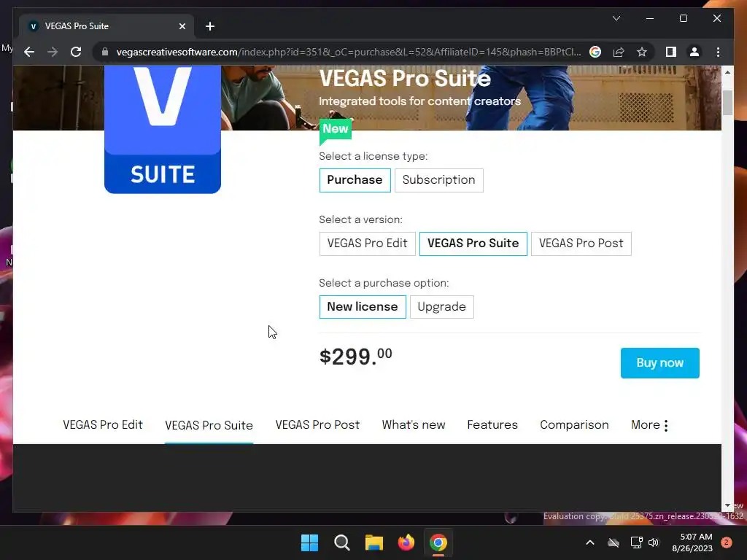Open VEGAS Pro Post navigation tab
Image resolution: width=747 pixels, height=560 pixels.
pyautogui.click(x=317, y=425)
